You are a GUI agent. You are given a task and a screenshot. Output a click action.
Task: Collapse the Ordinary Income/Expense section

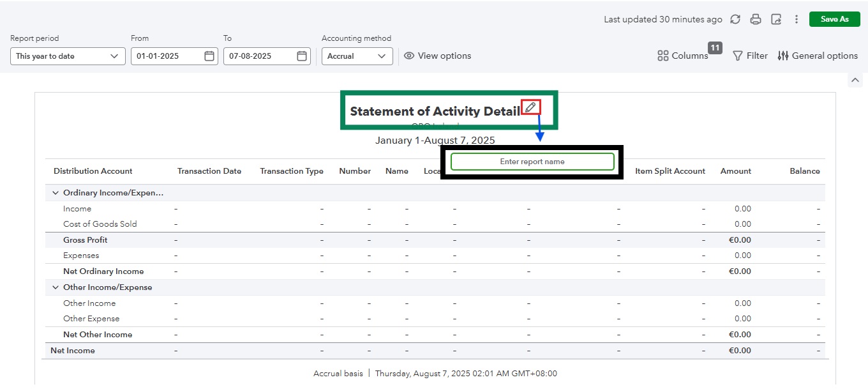tap(56, 193)
